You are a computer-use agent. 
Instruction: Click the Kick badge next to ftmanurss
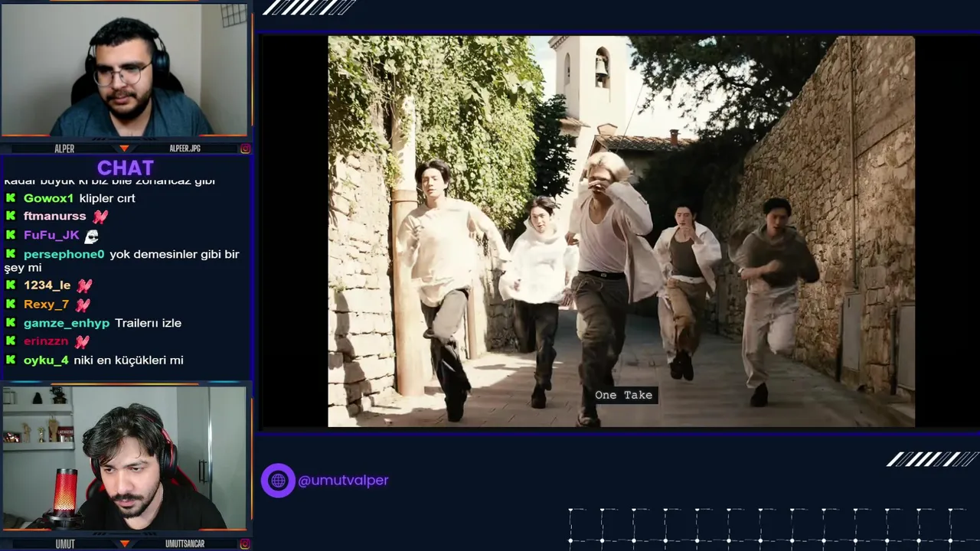(x=11, y=217)
